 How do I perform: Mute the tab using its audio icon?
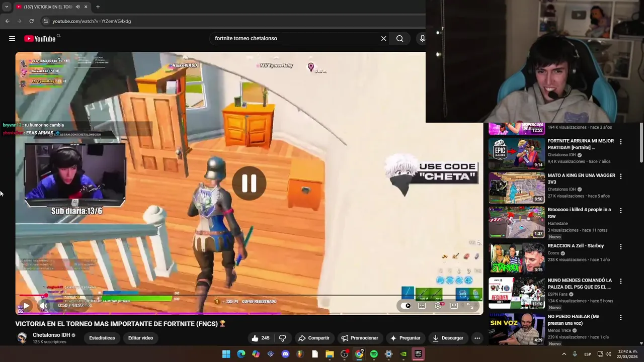(x=77, y=7)
